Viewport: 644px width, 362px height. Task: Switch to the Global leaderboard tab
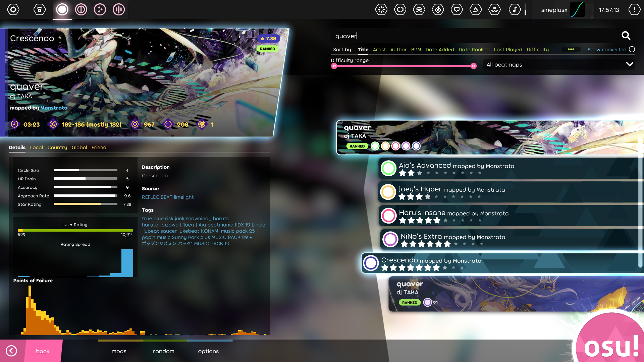(x=79, y=147)
